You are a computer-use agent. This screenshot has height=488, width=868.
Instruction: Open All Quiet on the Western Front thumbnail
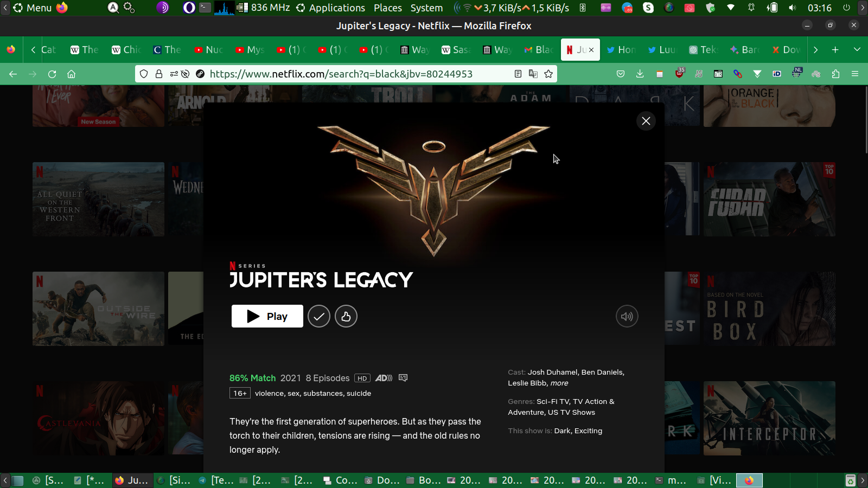click(98, 199)
